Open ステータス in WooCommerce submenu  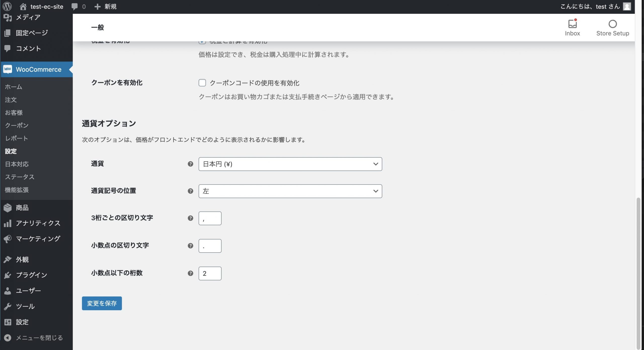20,177
